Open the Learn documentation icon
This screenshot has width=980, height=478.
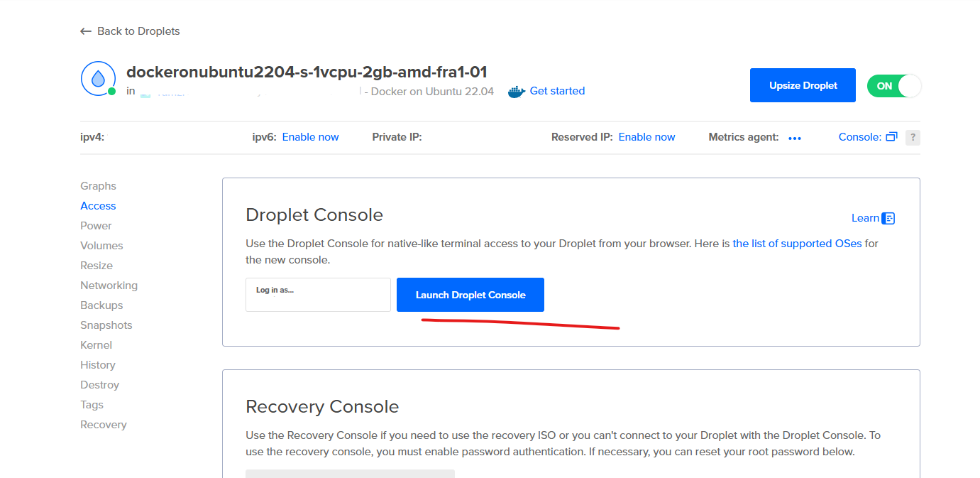click(x=888, y=217)
